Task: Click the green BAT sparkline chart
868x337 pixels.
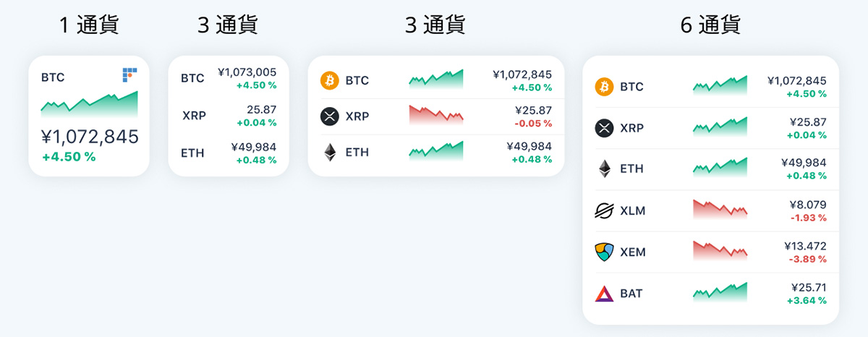Action: 720,291
